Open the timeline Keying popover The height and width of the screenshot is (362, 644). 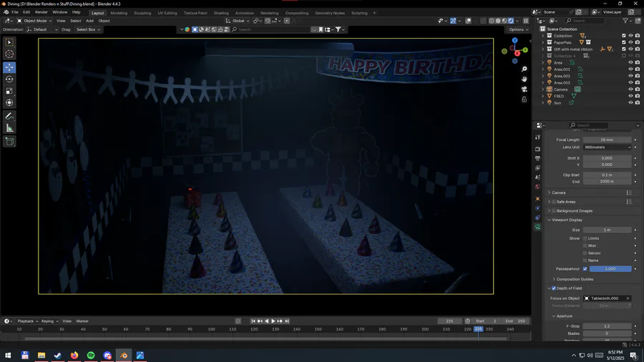tap(49, 321)
